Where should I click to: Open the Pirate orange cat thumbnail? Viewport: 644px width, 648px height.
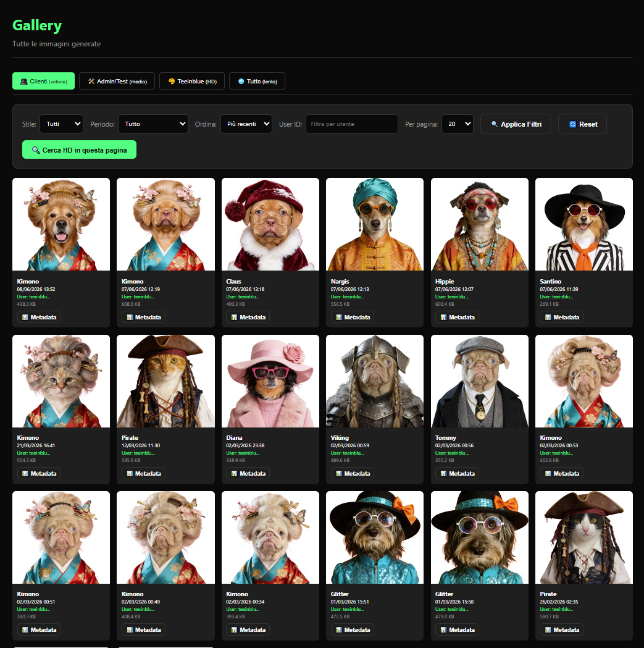tap(165, 381)
